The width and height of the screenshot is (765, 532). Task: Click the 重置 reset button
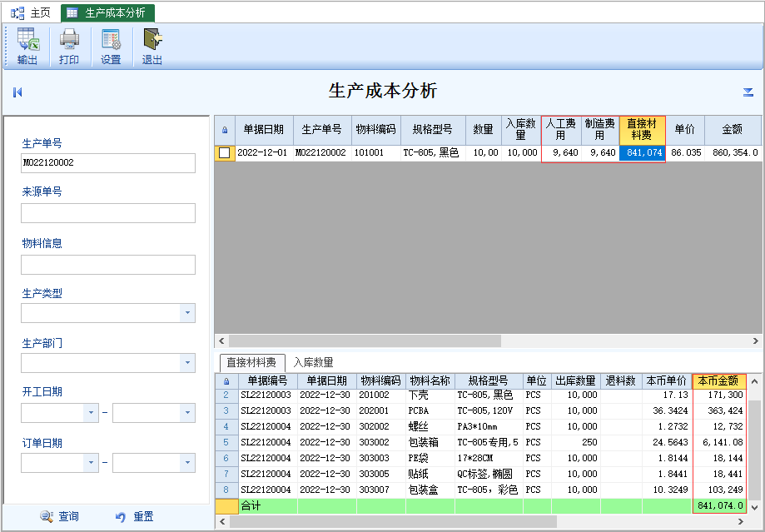pos(135,516)
